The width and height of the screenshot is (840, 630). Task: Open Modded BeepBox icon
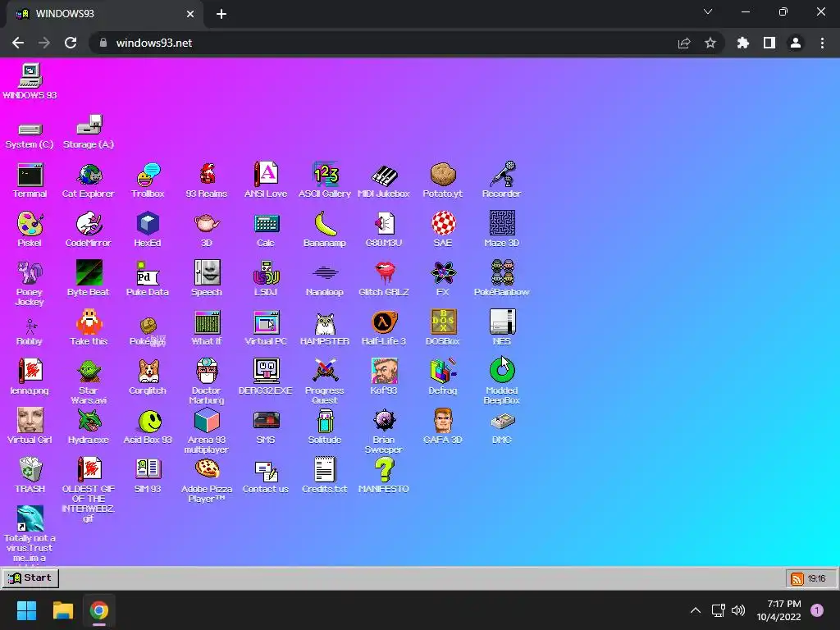tap(502, 371)
